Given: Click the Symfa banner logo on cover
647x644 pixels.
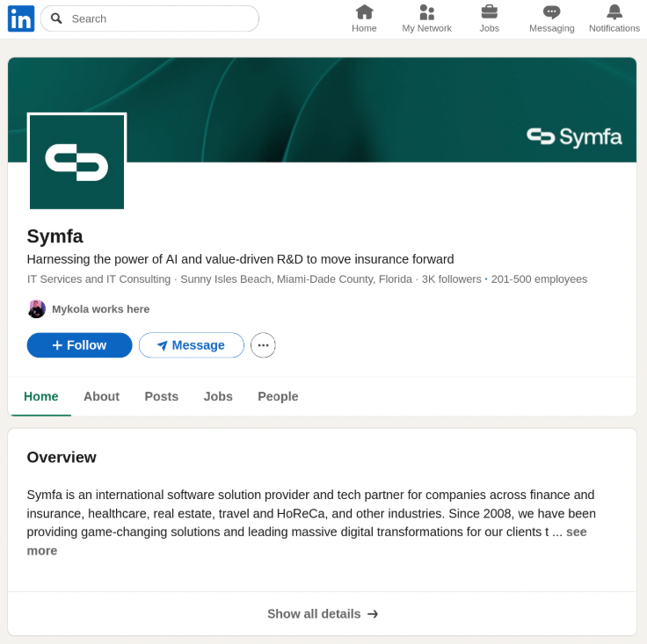Looking at the screenshot, I should pyautogui.click(x=574, y=137).
